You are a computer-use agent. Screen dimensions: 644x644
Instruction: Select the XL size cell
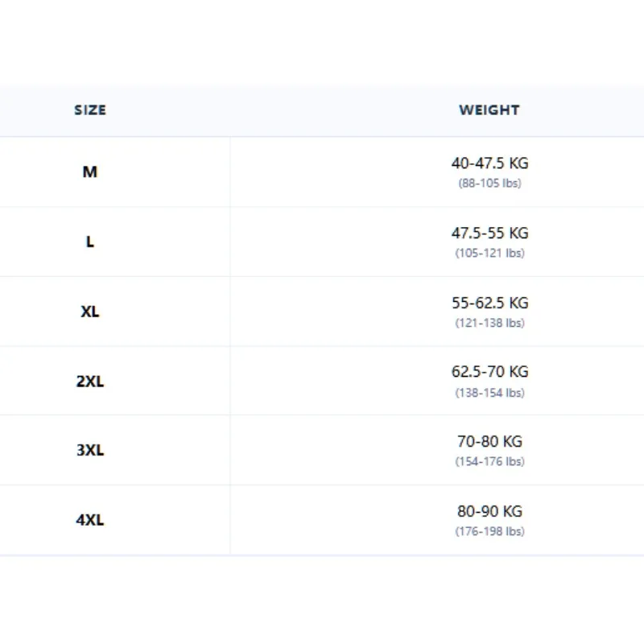(x=90, y=312)
